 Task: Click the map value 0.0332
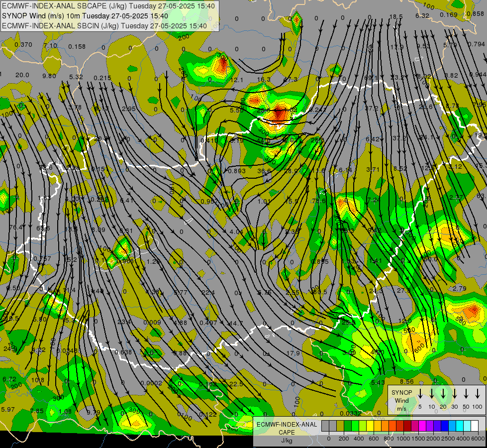(351, 413)
